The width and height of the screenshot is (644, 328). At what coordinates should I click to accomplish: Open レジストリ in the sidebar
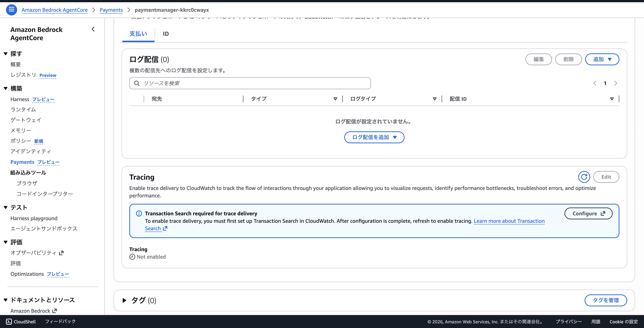(x=23, y=75)
